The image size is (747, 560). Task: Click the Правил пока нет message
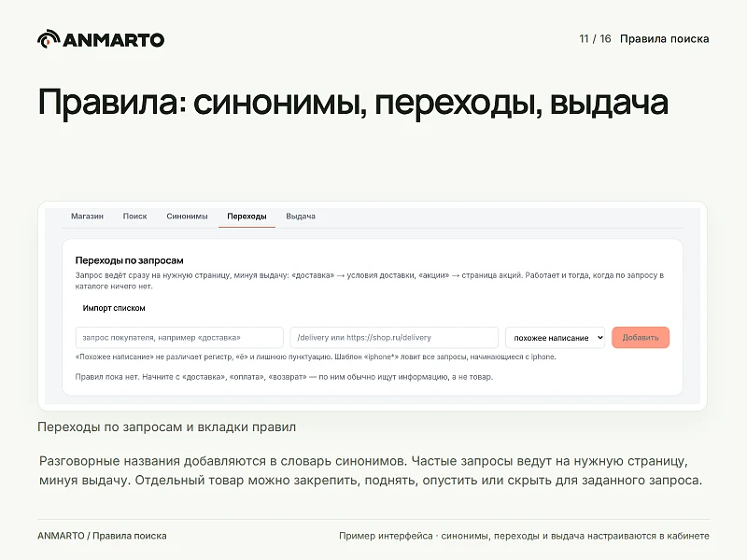click(x=284, y=377)
